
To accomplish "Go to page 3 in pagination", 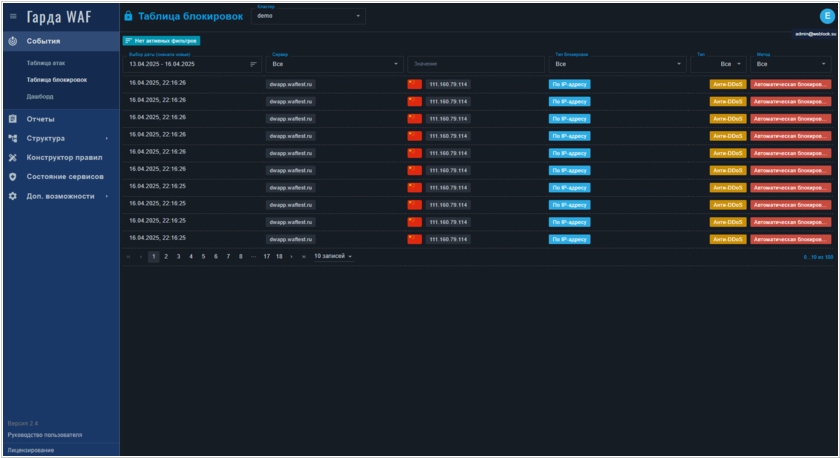I will click(178, 257).
